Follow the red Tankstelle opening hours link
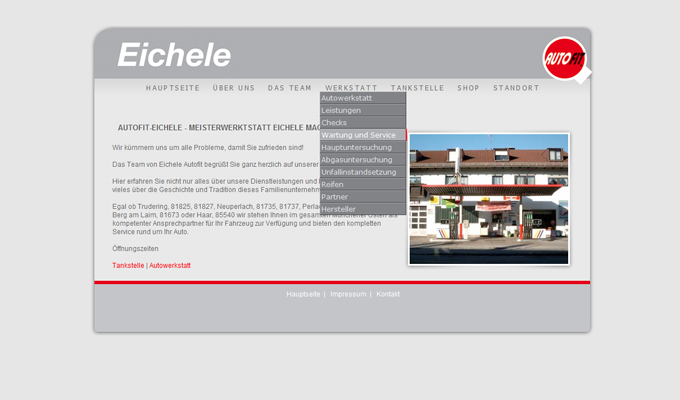Viewport: 680px width, 400px height. (x=128, y=266)
